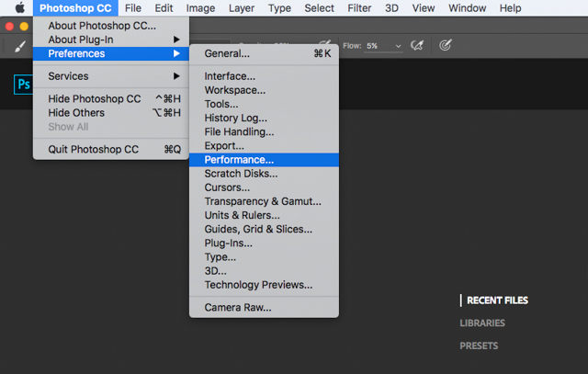Open Plug-Ins... preferences

click(264, 244)
